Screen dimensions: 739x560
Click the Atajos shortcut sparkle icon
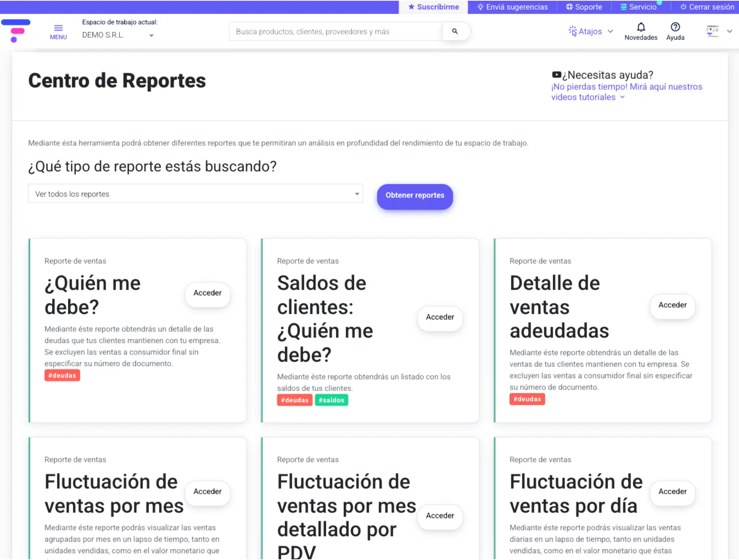tap(573, 31)
